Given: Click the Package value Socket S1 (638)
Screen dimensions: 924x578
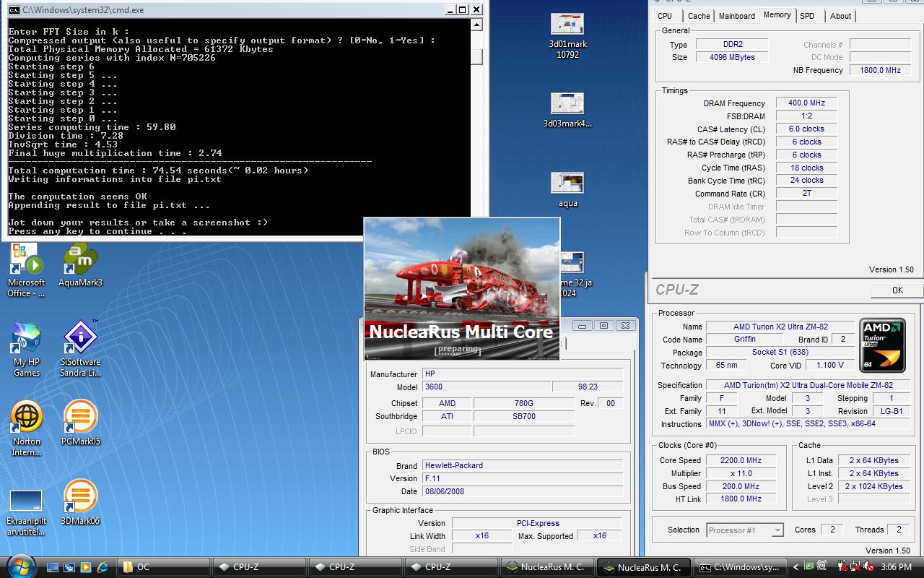Looking at the screenshot, I should [x=780, y=353].
